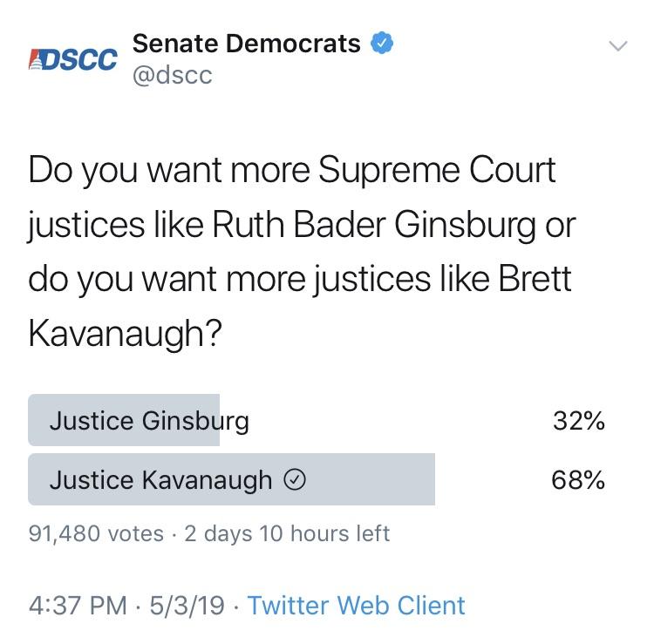Click the Ginsburg poll progress bar end
This screenshot has height=644, width=654.
click(x=217, y=420)
